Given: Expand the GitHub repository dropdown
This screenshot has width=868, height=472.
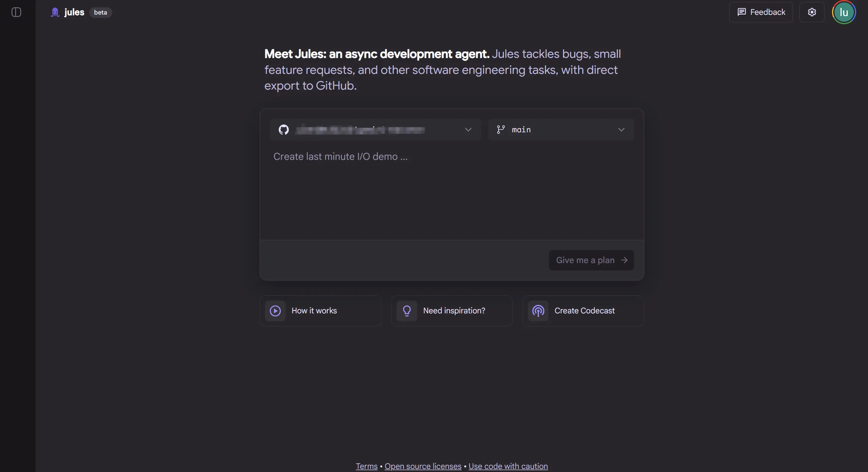Looking at the screenshot, I should point(375,130).
